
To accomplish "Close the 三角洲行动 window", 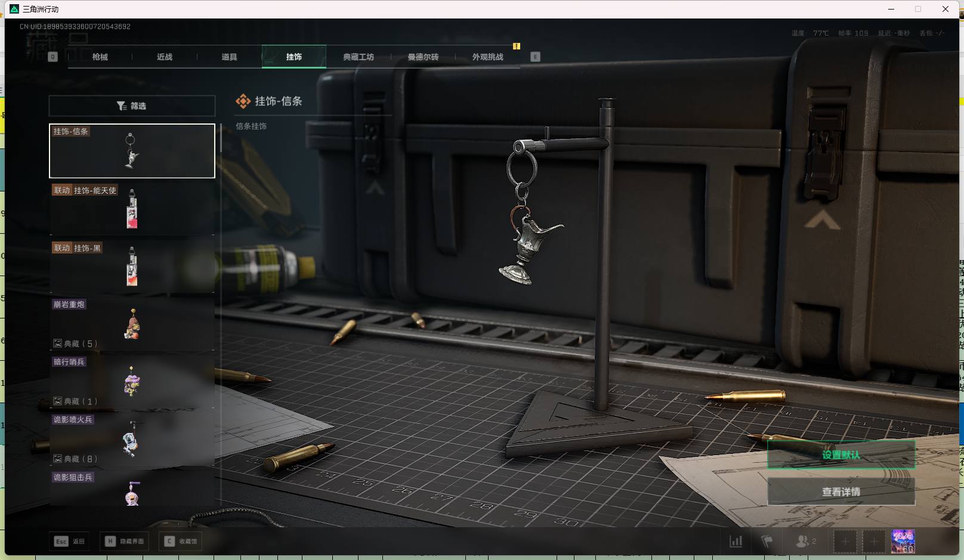I will pos(946,9).
